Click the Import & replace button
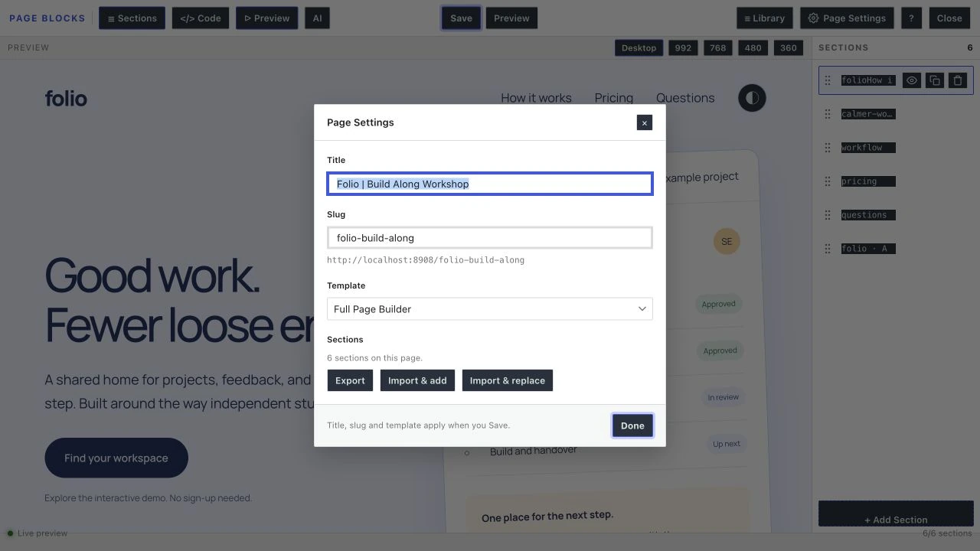The image size is (980, 551). [508, 380]
